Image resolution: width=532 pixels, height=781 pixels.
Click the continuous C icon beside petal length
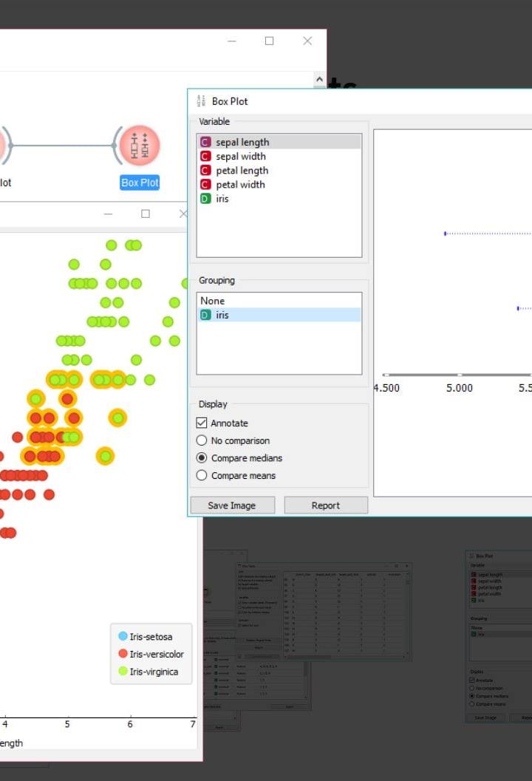tap(205, 171)
